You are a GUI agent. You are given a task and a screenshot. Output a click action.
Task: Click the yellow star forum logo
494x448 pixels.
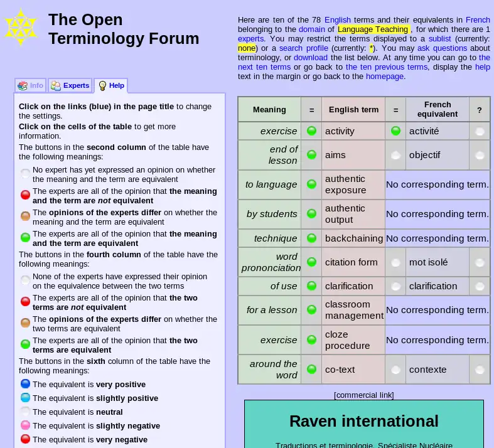(x=21, y=28)
